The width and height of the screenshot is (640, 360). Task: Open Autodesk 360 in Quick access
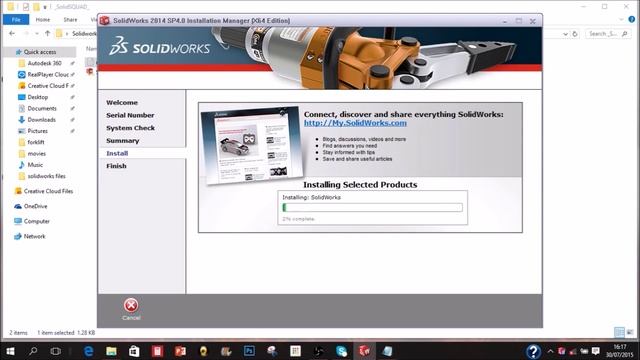(44, 63)
